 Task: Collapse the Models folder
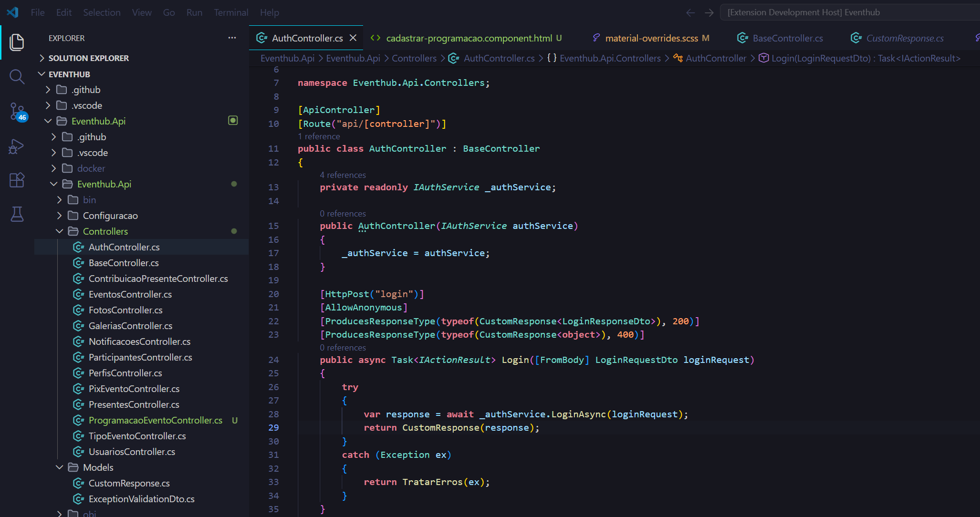[x=59, y=467]
